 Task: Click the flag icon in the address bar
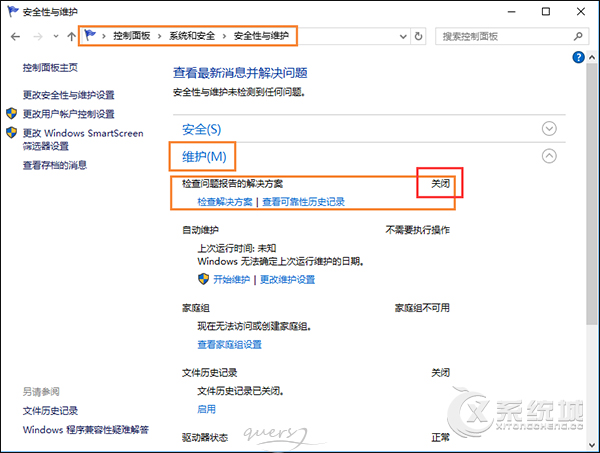[x=90, y=36]
